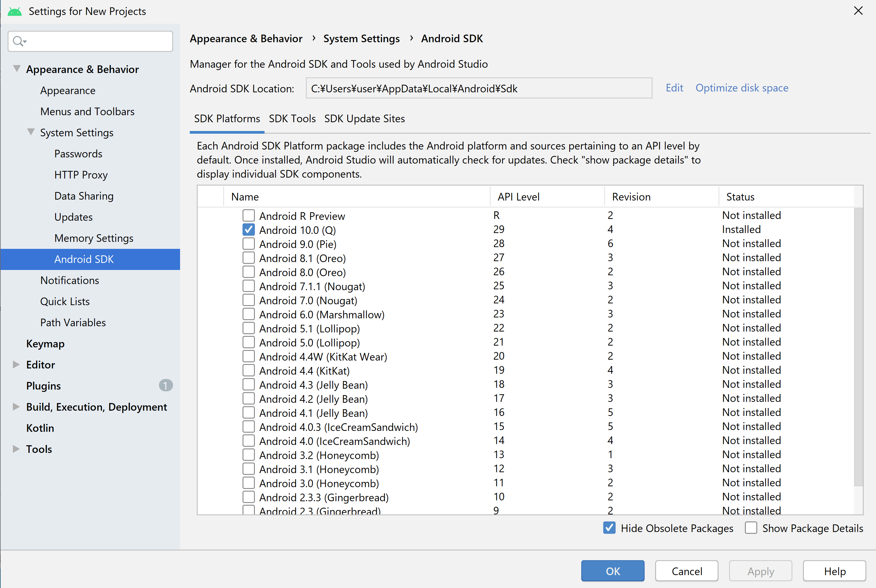
Task: Click the OK button
Action: tap(613, 571)
